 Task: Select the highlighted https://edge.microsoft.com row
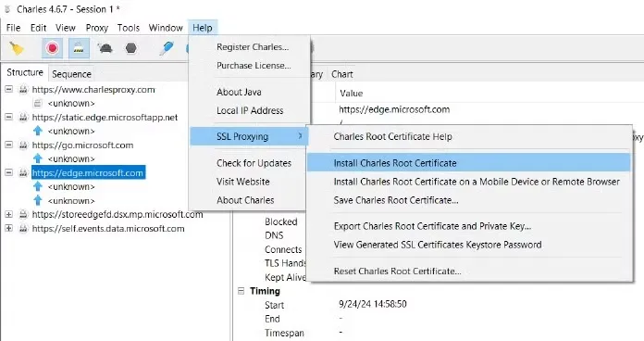click(x=88, y=172)
